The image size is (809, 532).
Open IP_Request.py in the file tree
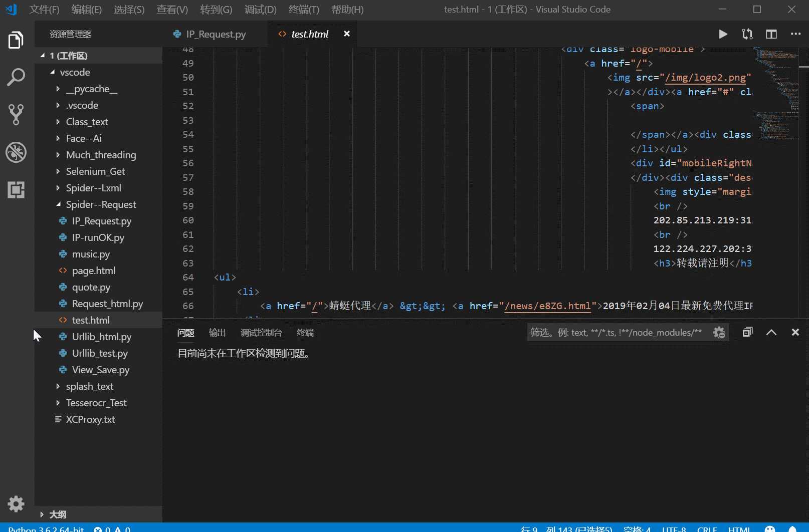(98, 221)
